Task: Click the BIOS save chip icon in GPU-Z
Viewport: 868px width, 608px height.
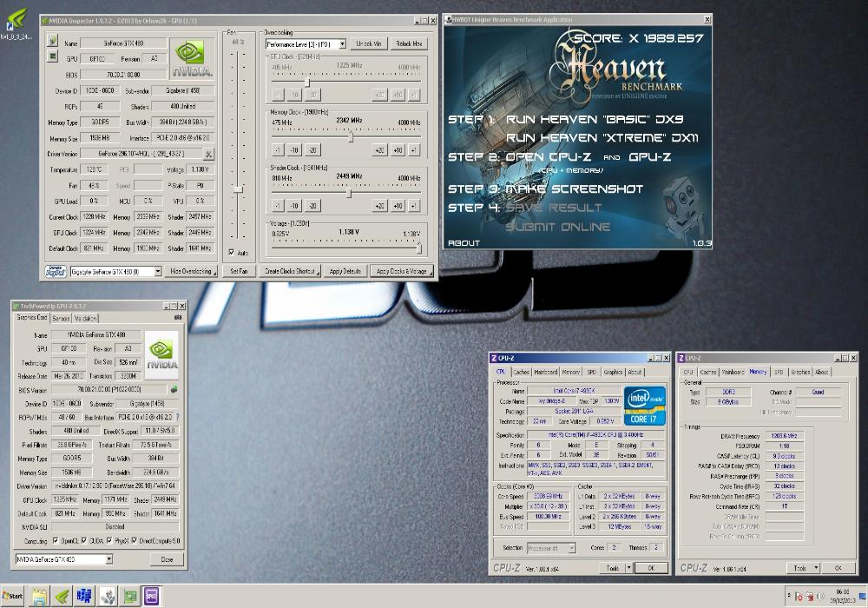Action: (174, 389)
